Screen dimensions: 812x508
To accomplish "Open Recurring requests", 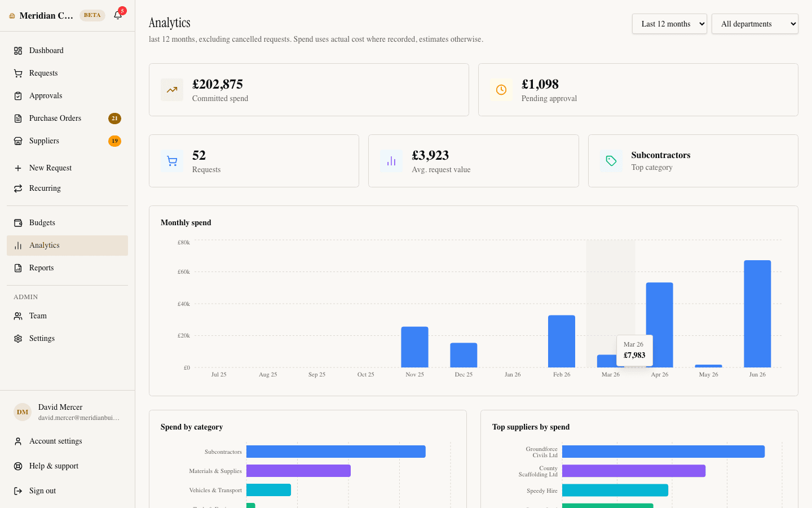I will (68, 189).
